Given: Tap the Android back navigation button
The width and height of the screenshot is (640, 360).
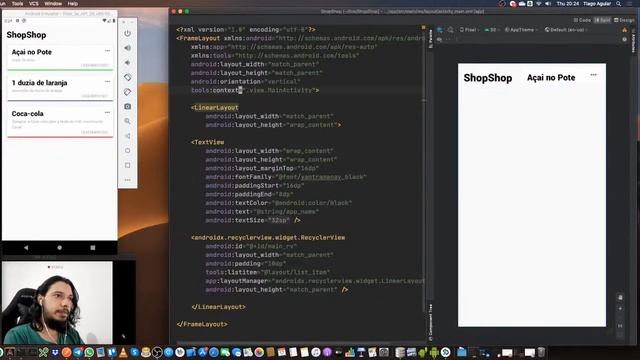Looking at the screenshot, I should pos(26,248).
